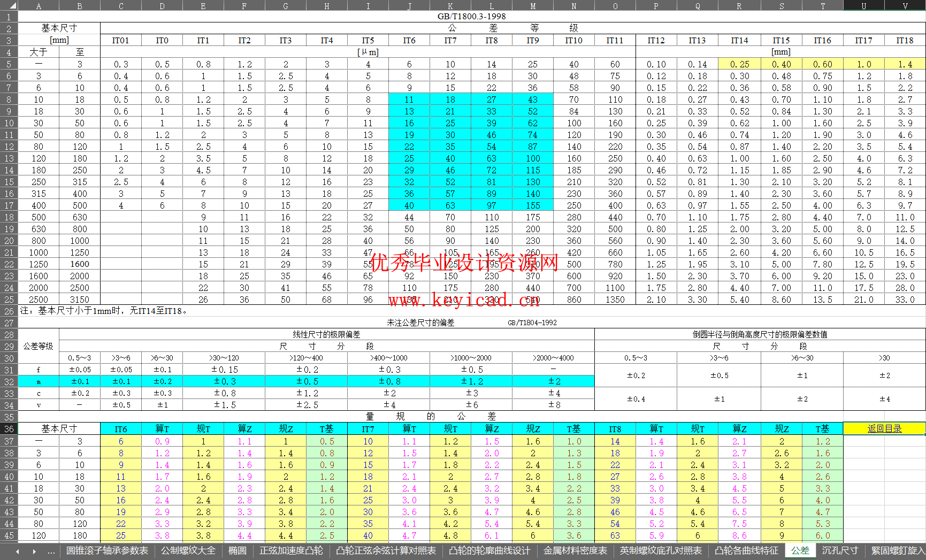926x560 pixels.
Task: Switch to the 公制螺纹大全 sheet tab
Action: (x=187, y=551)
